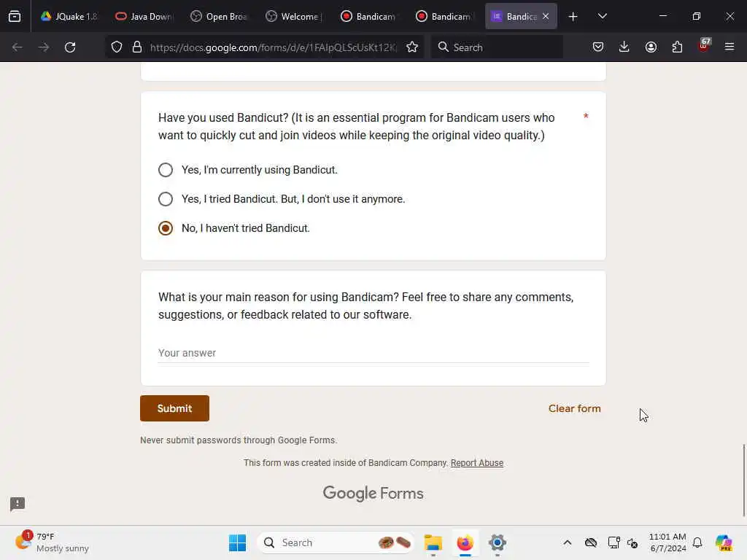The image size is (747, 560).
Task: Open the weather widget showing 79°F
Action: [x=52, y=542]
